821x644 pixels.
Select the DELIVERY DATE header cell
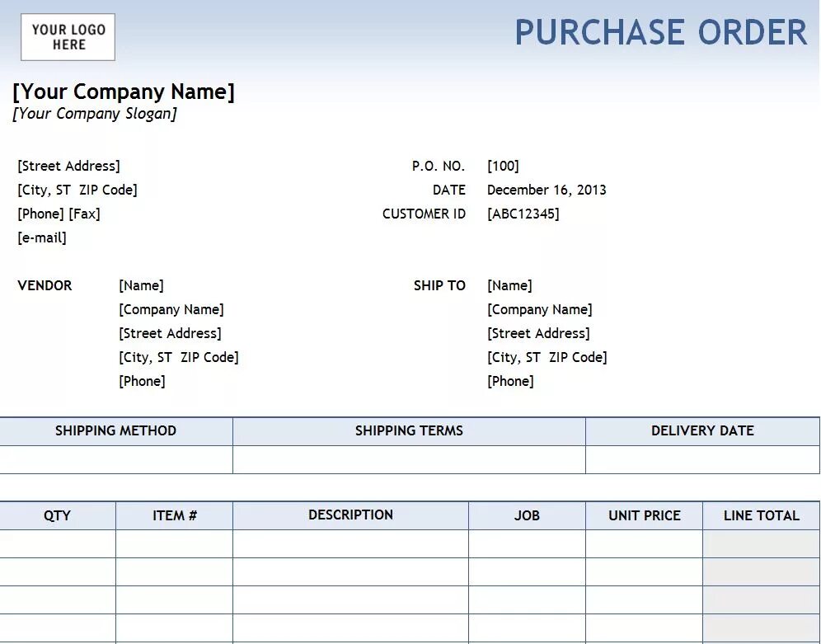click(x=702, y=431)
